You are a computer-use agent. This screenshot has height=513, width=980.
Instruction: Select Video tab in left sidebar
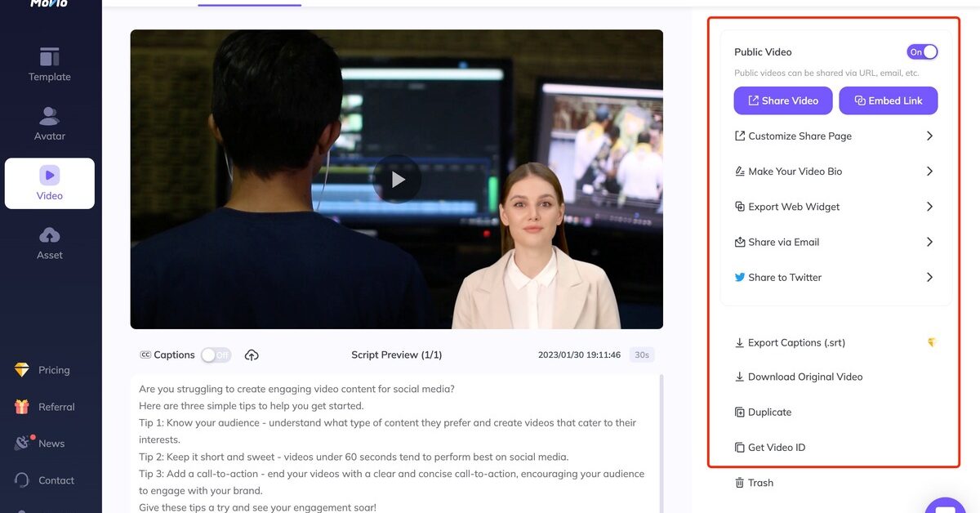click(50, 184)
